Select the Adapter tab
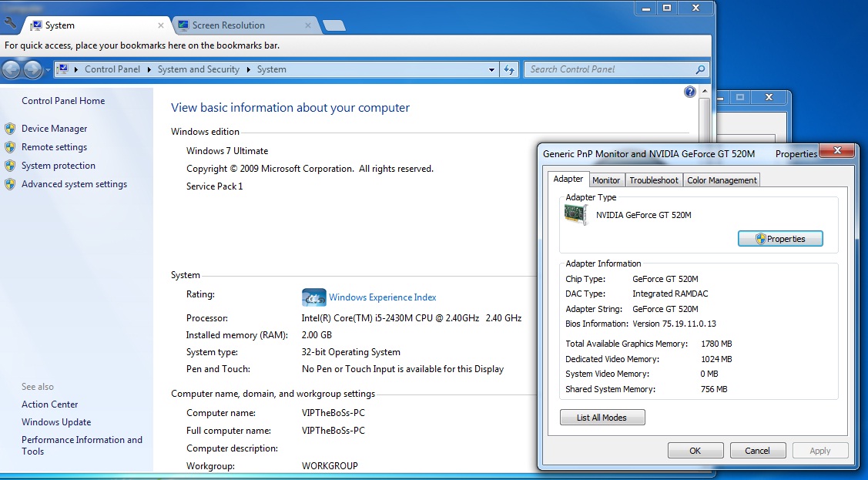This screenshot has height=480, width=868. [568, 180]
